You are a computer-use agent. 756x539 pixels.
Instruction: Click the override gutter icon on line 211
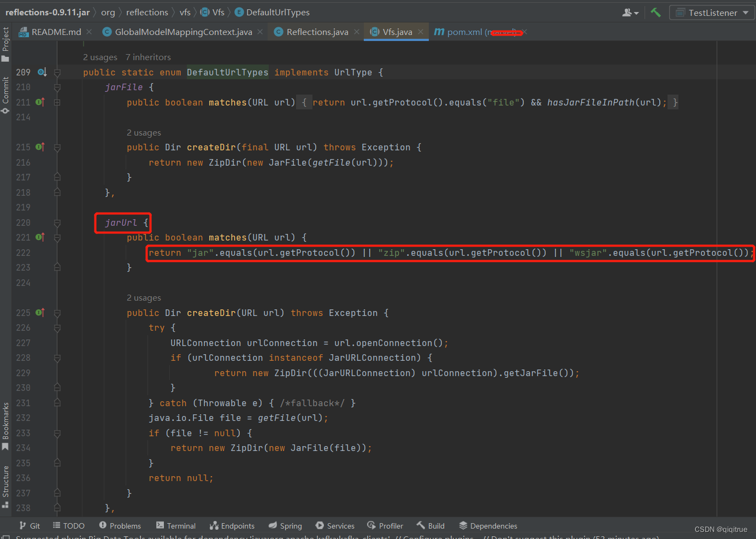point(40,102)
